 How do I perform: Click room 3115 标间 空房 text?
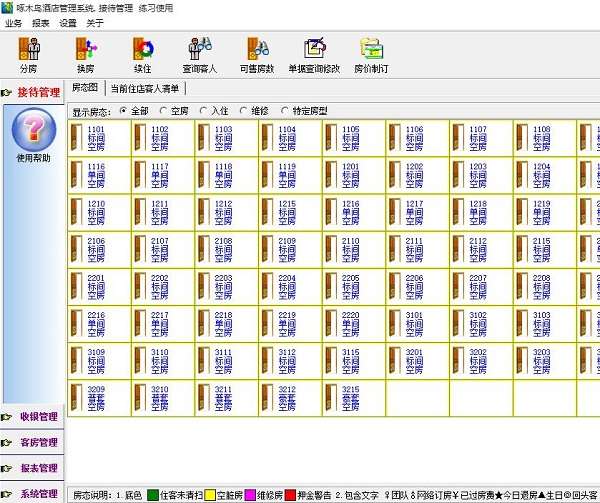pyautogui.click(x=351, y=361)
